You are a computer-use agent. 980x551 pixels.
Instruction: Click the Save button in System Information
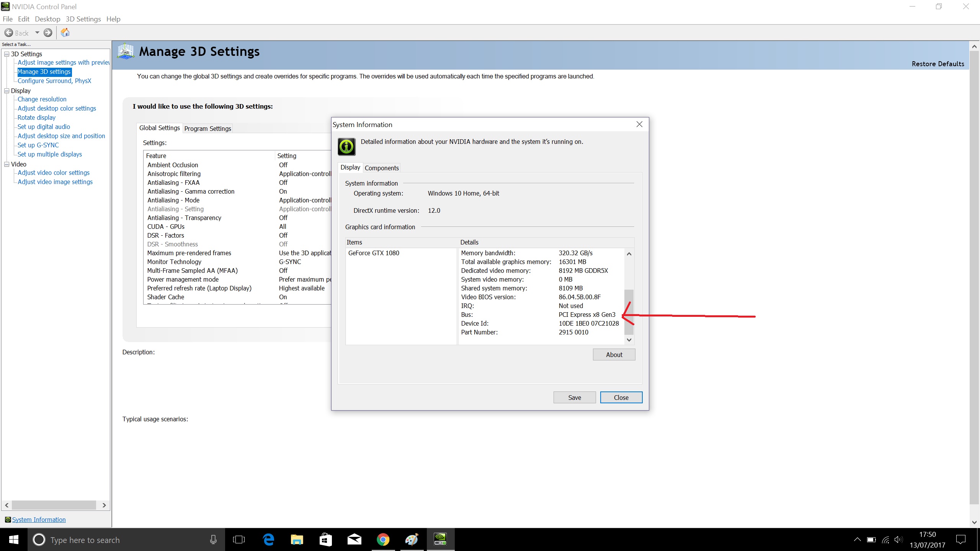pos(575,398)
